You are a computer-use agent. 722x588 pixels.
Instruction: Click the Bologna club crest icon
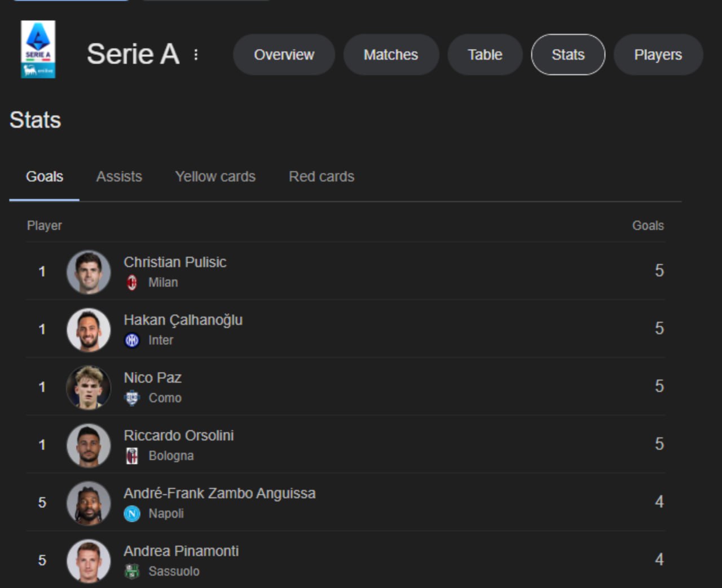[132, 456]
